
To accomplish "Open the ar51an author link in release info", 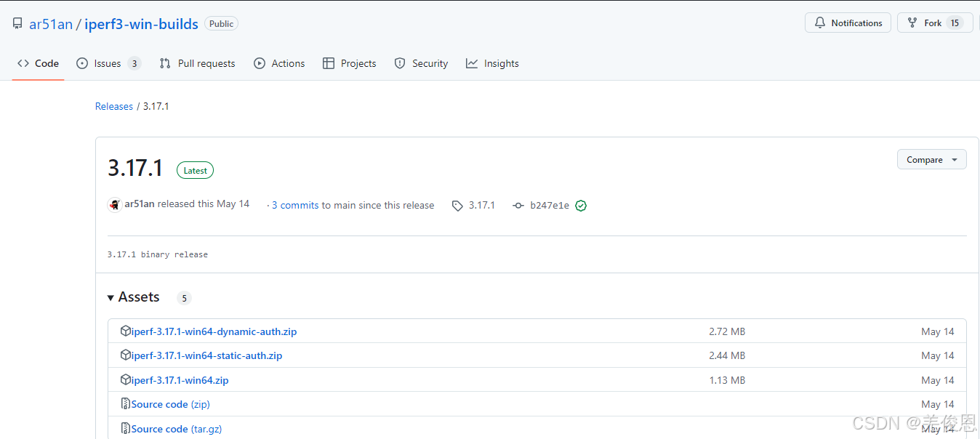I will coord(140,204).
